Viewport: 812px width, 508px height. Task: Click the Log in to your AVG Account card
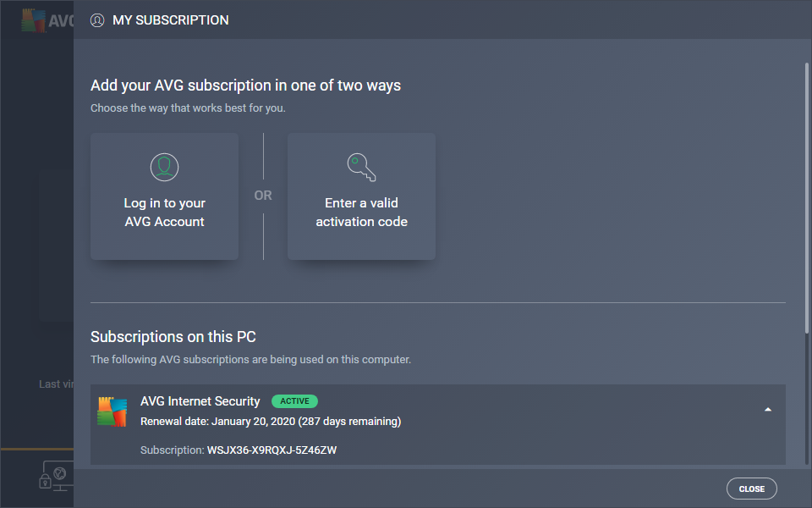point(164,196)
